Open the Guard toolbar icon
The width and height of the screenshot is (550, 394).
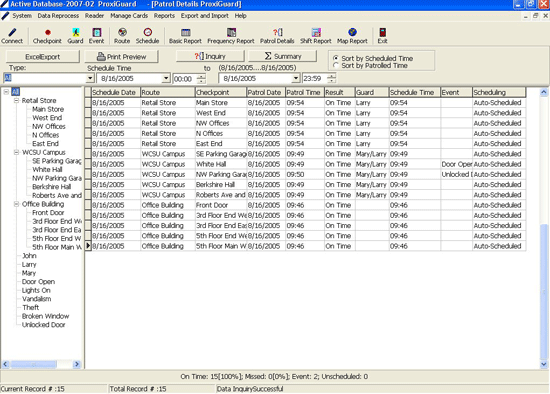click(x=75, y=36)
